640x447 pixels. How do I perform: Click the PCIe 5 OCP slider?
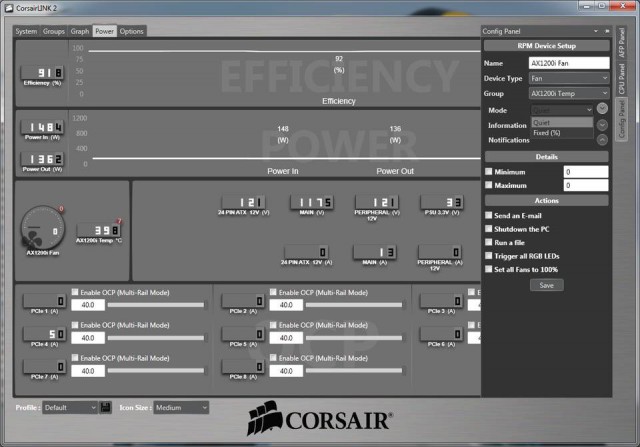coord(354,338)
